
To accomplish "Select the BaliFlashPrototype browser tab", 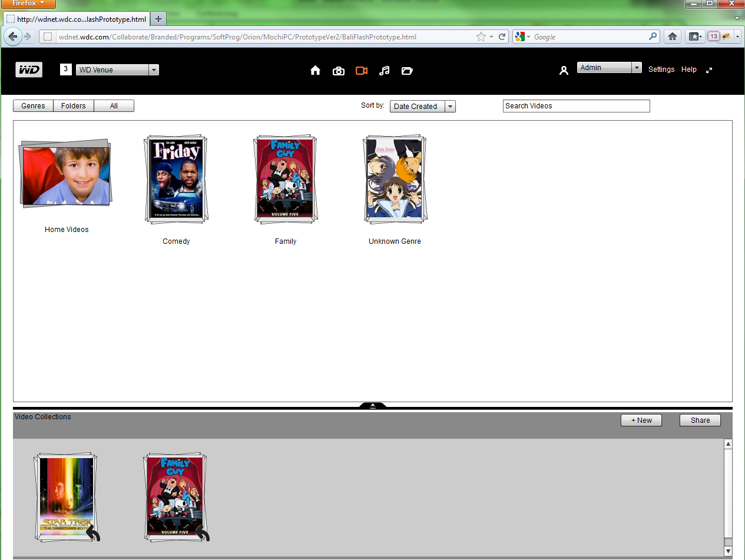I will (77, 19).
